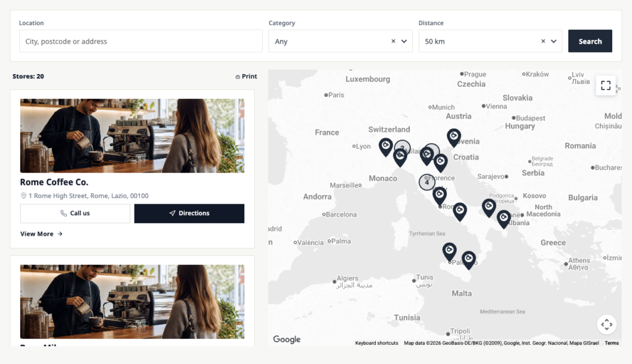Open the cluster marker labeled 2 near Milan

point(402,147)
